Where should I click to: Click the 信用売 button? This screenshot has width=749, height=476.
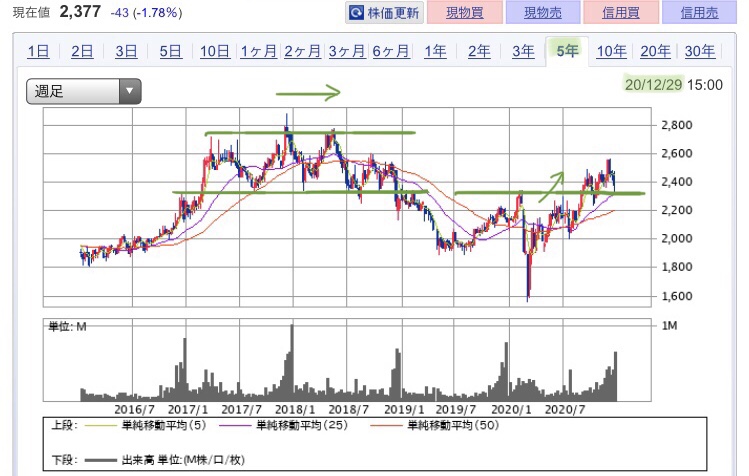point(699,12)
